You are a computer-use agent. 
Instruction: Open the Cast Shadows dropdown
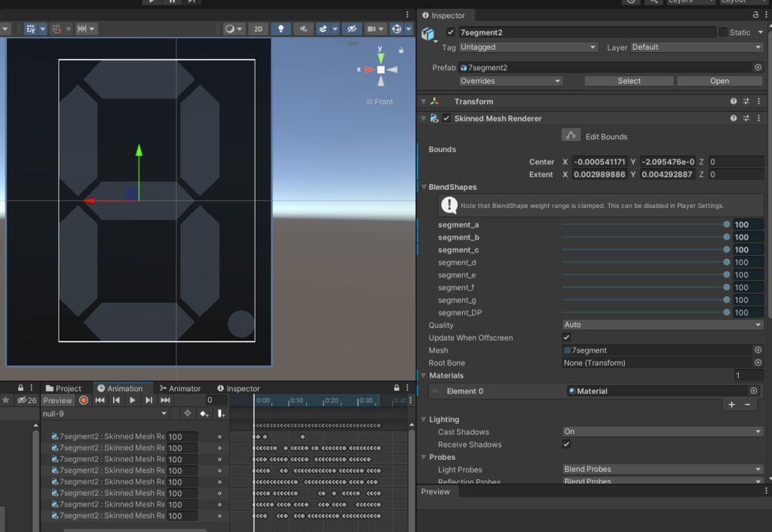click(x=662, y=432)
